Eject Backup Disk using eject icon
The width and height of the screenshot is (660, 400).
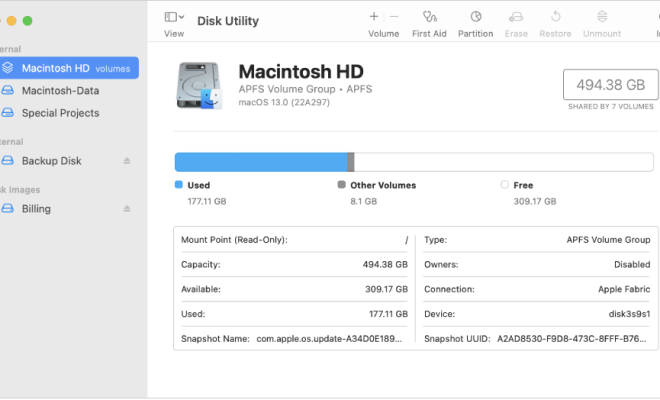pos(127,161)
